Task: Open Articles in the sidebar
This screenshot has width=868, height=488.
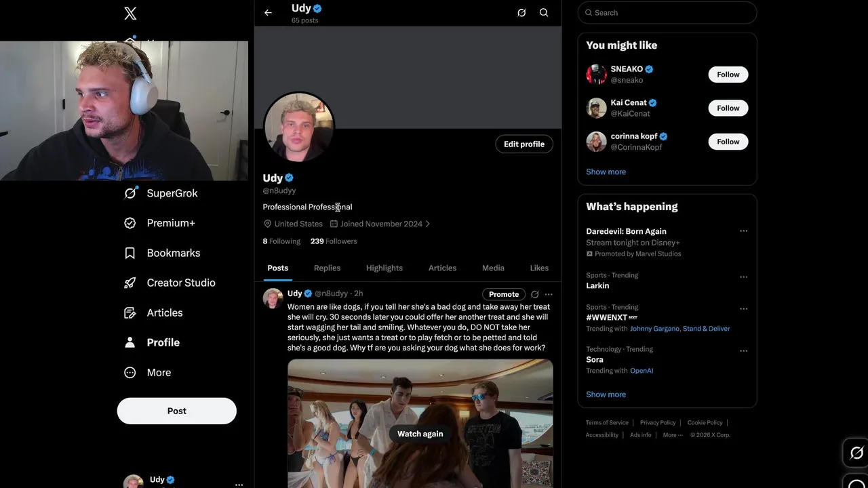Action: tap(153, 312)
